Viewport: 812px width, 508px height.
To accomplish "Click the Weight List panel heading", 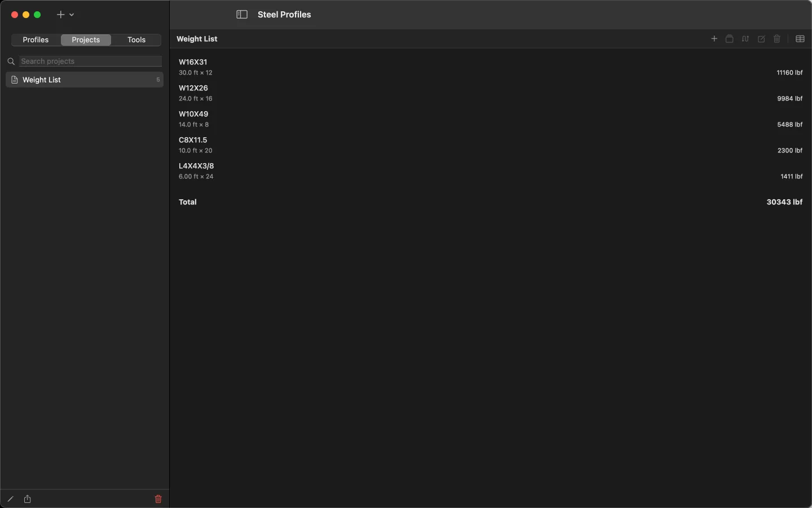I will tap(197, 39).
